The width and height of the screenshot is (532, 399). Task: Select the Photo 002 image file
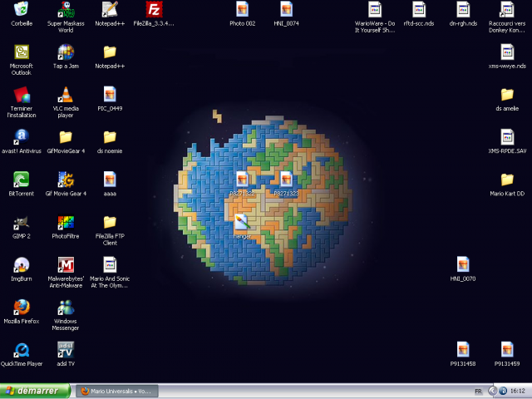[242, 9]
